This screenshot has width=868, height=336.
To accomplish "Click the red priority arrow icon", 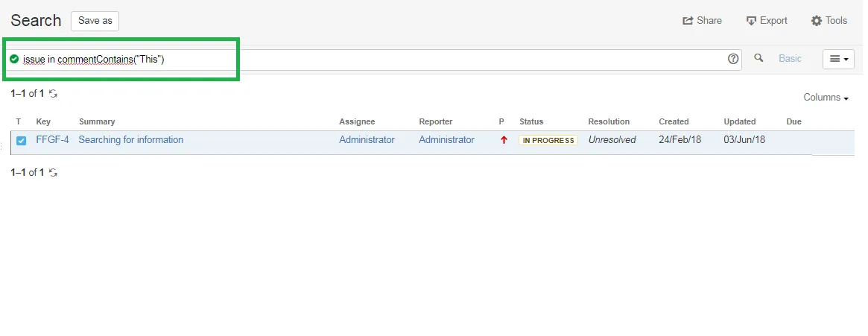I will coord(504,141).
